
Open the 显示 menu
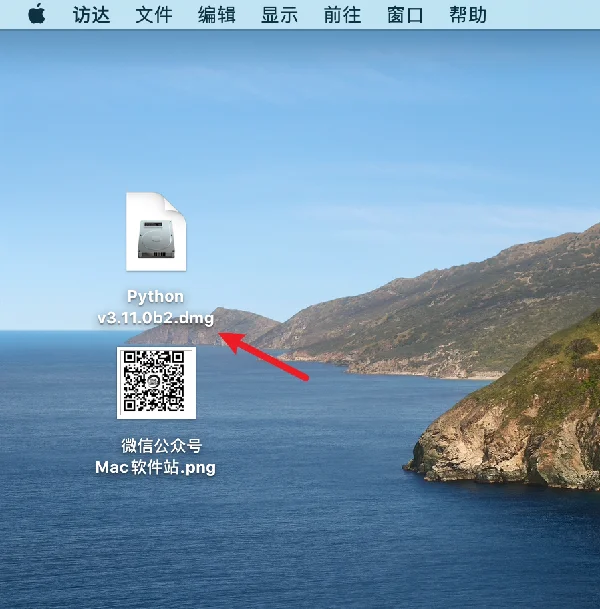click(x=279, y=15)
